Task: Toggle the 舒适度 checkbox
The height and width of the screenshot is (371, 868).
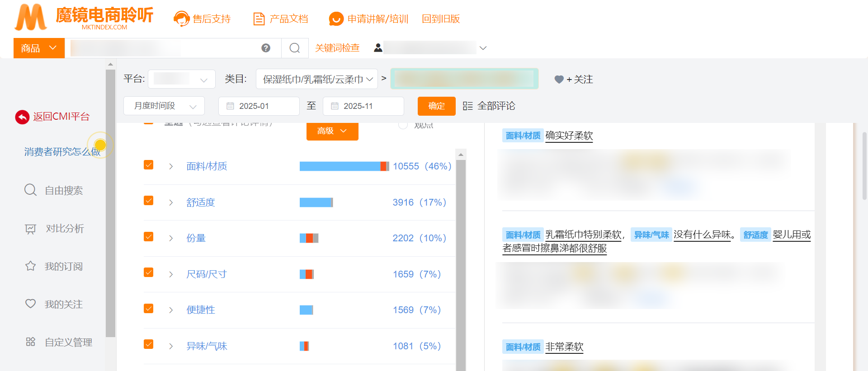Action: 148,201
